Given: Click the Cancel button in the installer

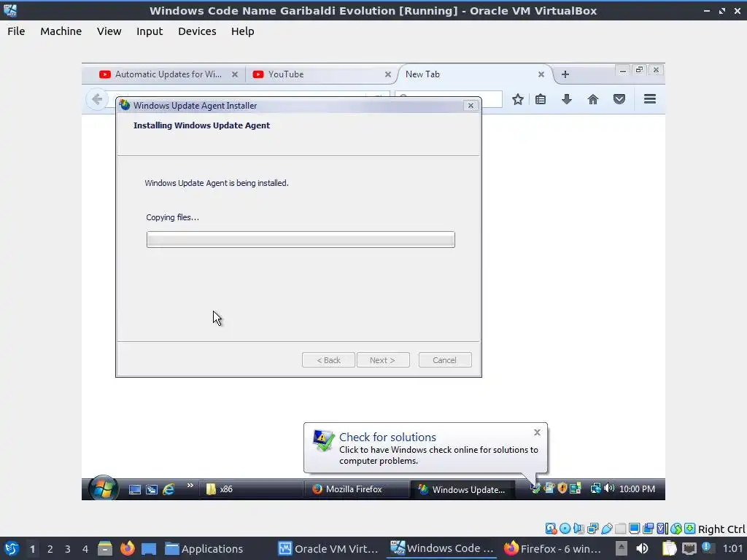Looking at the screenshot, I should coord(445,360).
